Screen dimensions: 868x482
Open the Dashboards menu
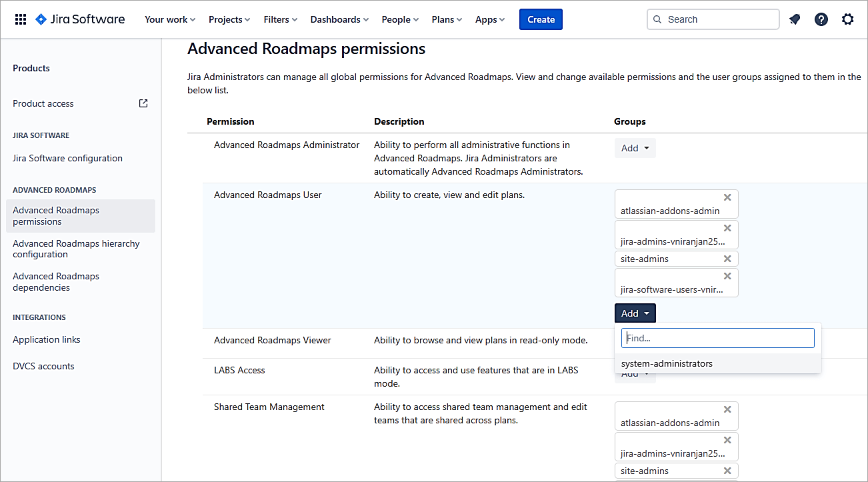click(339, 19)
